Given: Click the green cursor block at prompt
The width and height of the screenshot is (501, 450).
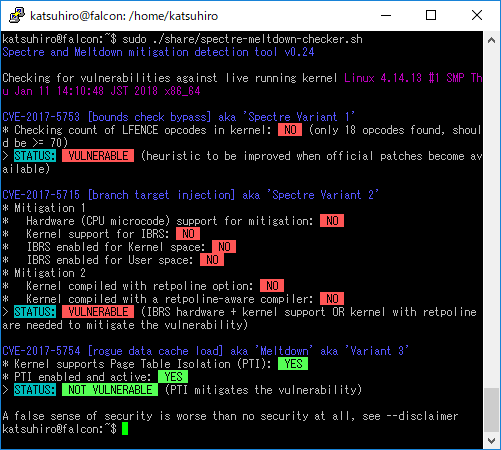Looking at the screenshot, I should pos(125,429).
